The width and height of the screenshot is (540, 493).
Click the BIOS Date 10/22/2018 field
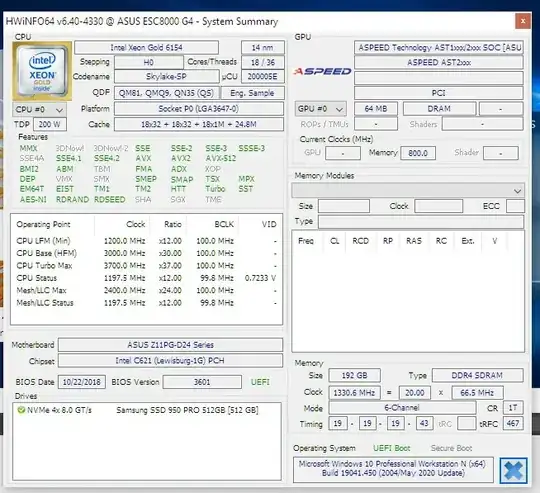click(82, 382)
